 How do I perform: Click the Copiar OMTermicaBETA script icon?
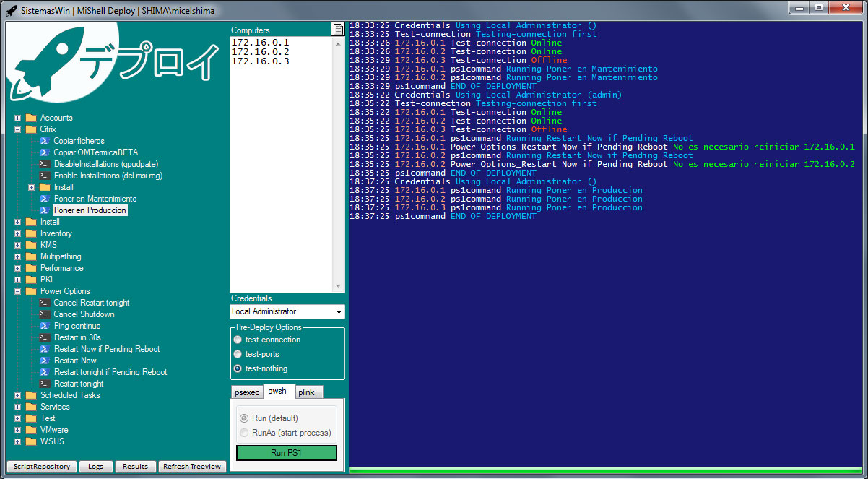click(x=43, y=152)
